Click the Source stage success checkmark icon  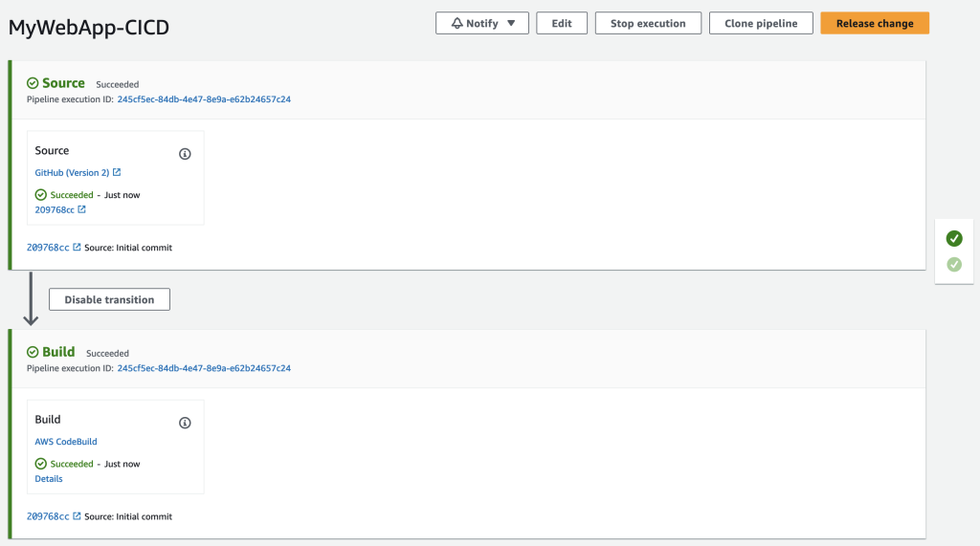tap(33, 83)
